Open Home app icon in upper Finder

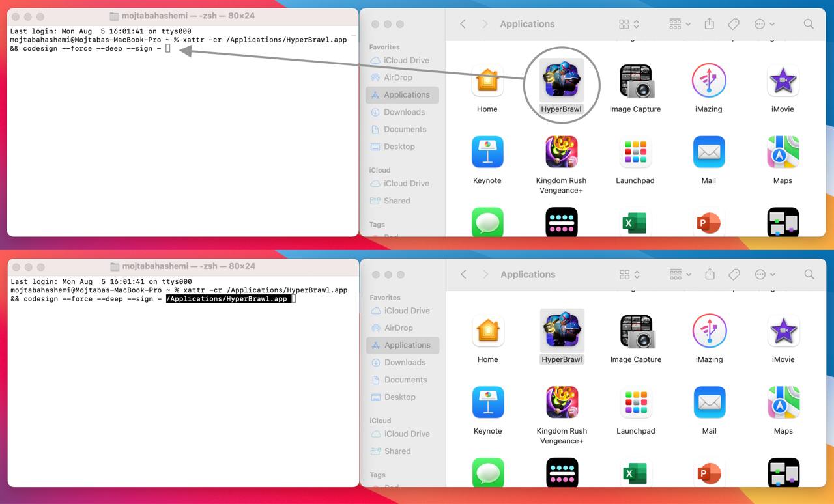coord(487,81)
